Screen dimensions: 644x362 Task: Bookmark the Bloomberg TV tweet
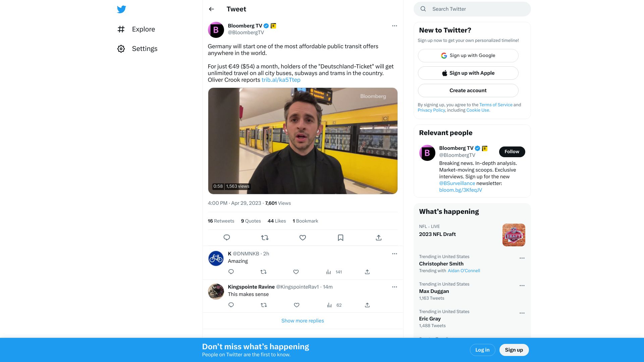pos(340,238)
